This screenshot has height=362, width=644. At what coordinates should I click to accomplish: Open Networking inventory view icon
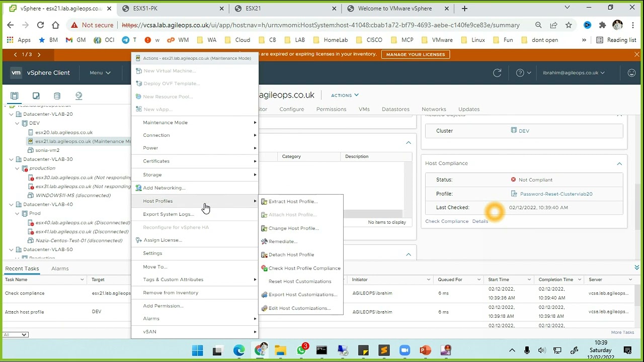click(78, 96)
